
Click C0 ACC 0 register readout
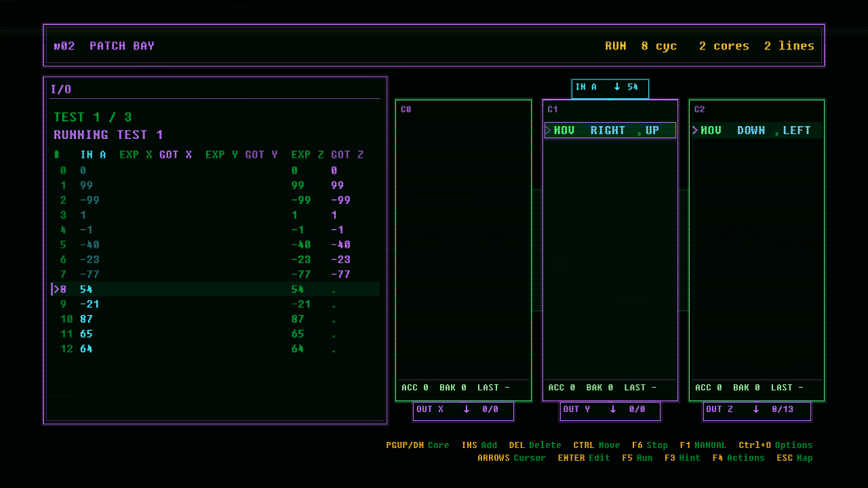415,388
